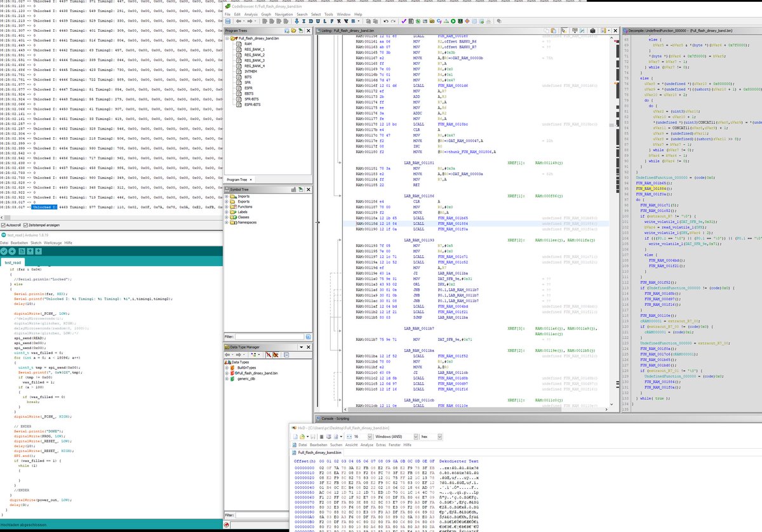Open the Analysis menu in Ghidra

251,13
